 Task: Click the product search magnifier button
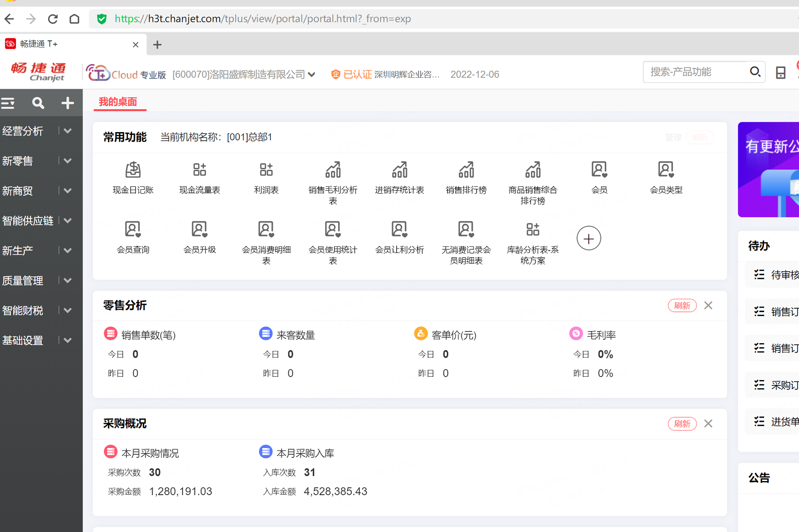click(x=755, y=72)
